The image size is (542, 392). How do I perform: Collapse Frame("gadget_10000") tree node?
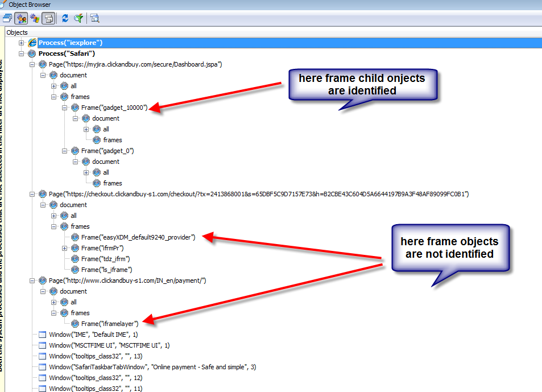point(65,108)
